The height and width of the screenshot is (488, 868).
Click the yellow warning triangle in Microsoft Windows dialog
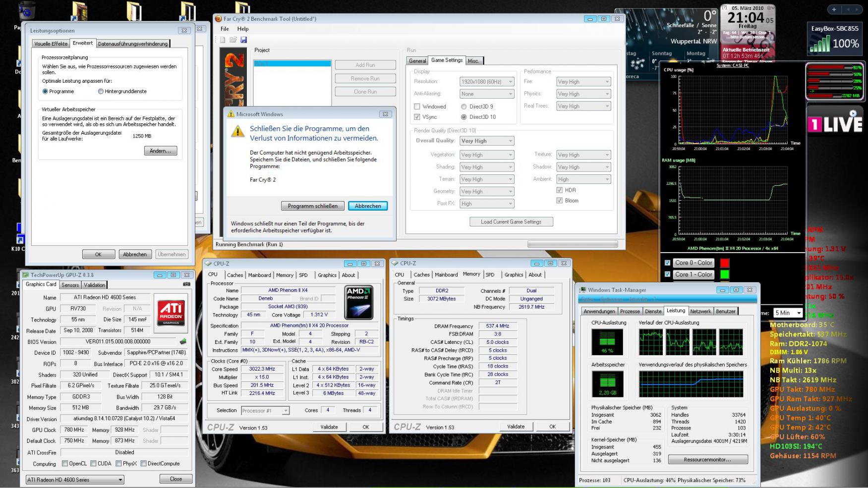tap(238, 131)
